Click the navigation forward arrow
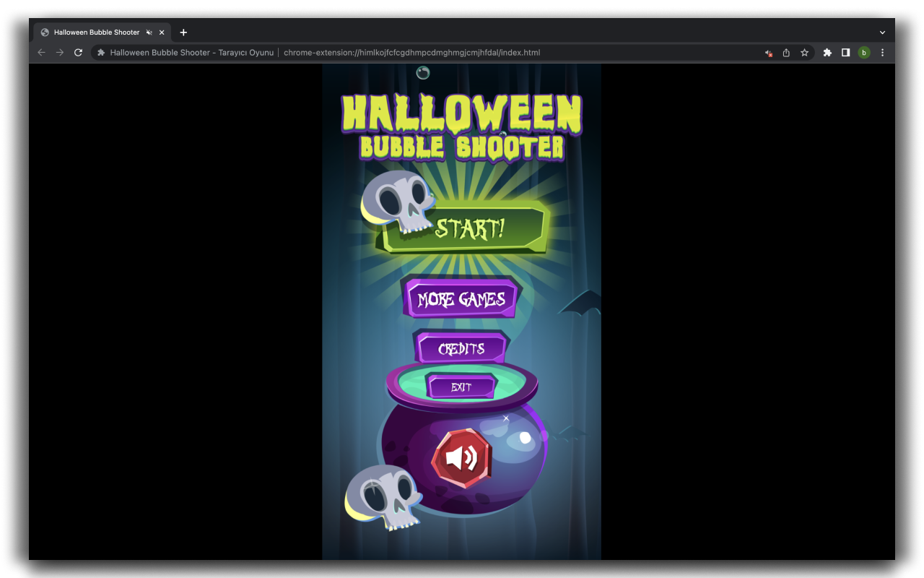 click(60, 52)
